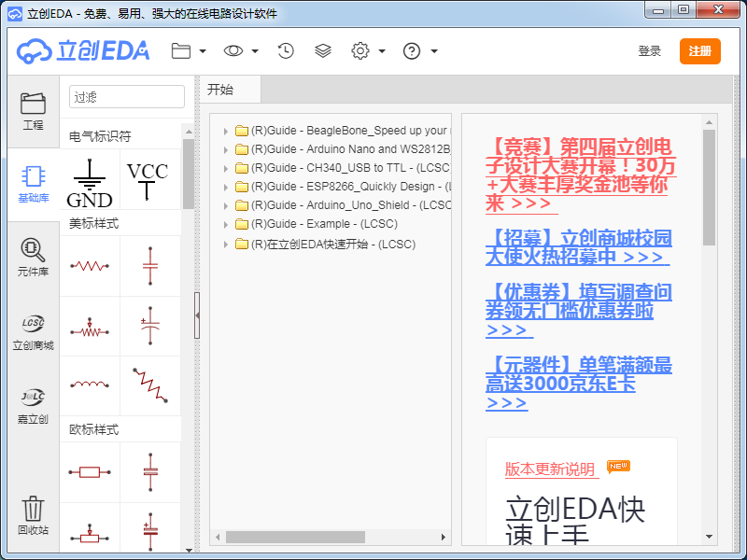Open the settings gear icon
The height and width of the screenshot is (560, 747).
point(360,50)
